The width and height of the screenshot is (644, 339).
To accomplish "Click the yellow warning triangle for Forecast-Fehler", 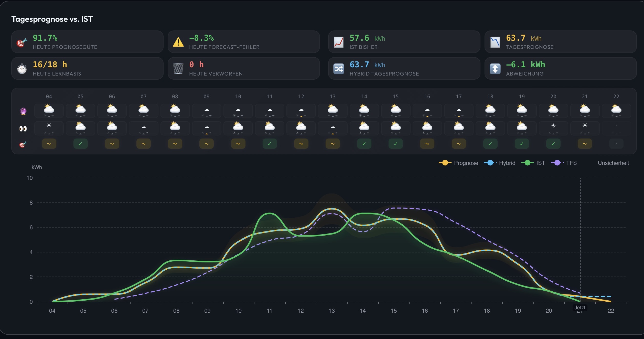I will coord(178,42).
